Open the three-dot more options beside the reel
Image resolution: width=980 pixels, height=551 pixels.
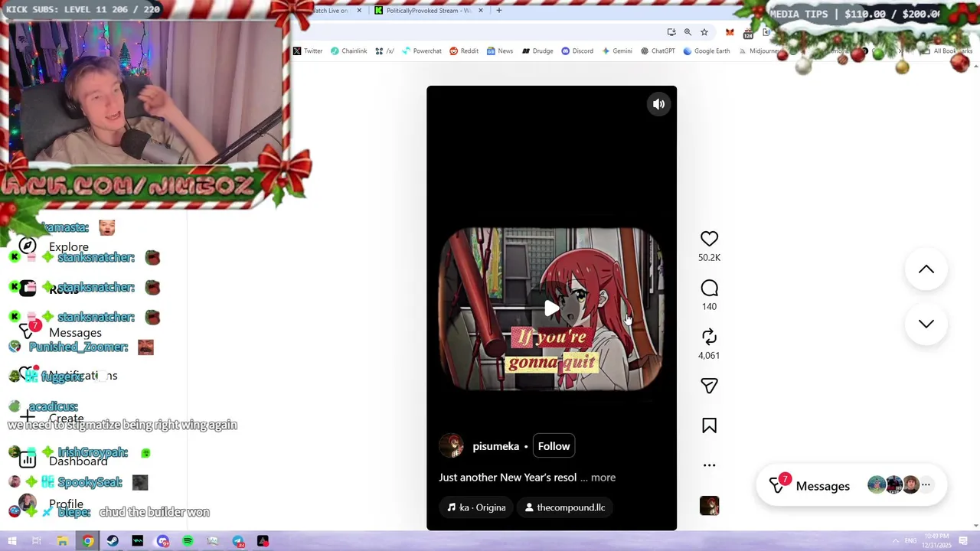tap(709, 465)
